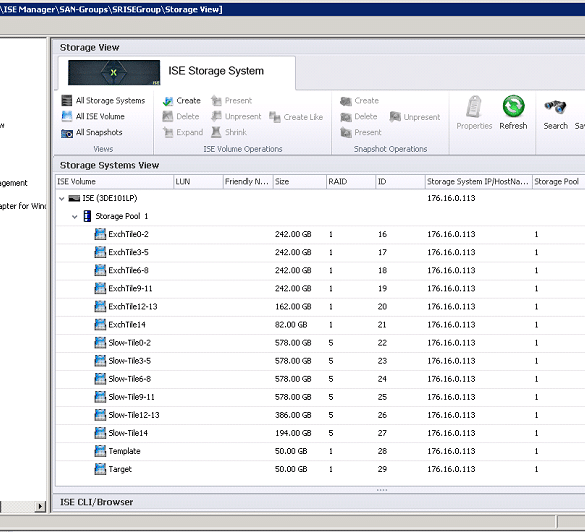Screen dimensions: 585x532
Task: Click the 194.00 GB size cell
Action: 293,434
